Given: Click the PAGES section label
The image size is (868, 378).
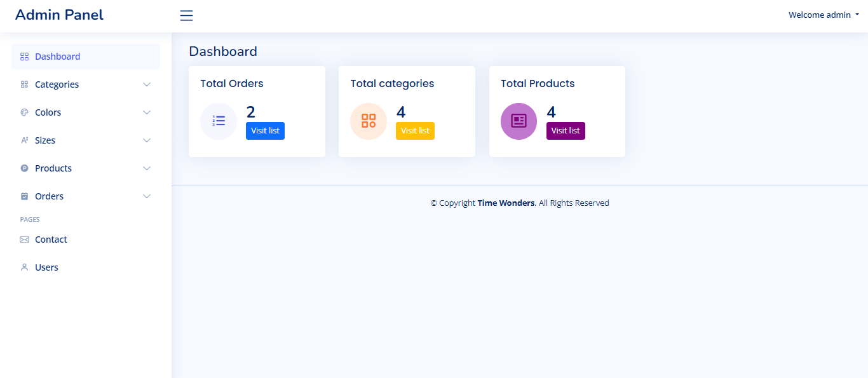Looking at the screenshot, I should [30, 219].
